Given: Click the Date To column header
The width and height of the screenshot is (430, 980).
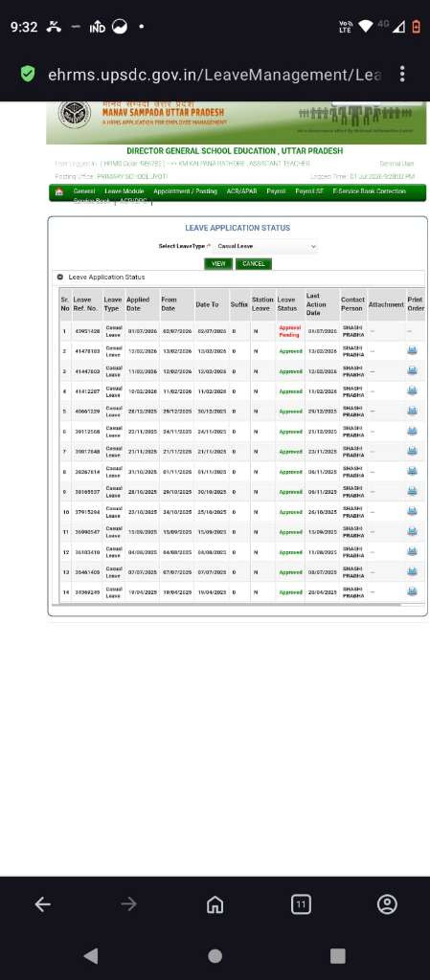Looking at the screenshot, I should pyautogui.click(x=208, y=304).
